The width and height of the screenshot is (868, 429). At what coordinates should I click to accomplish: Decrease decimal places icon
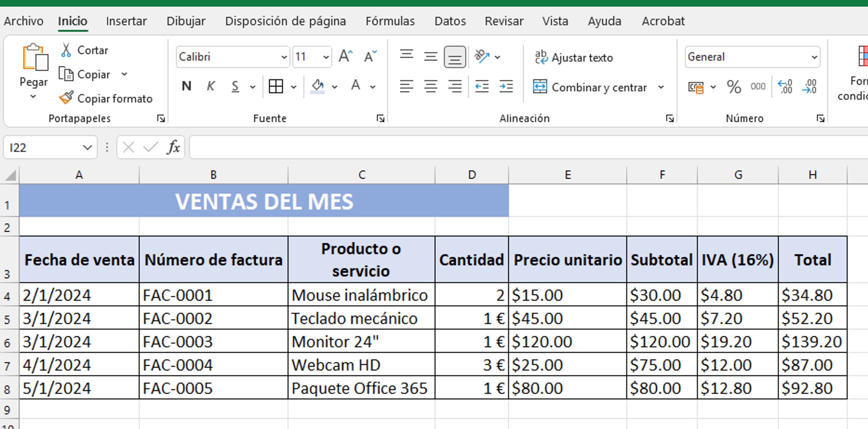point(809,87)
